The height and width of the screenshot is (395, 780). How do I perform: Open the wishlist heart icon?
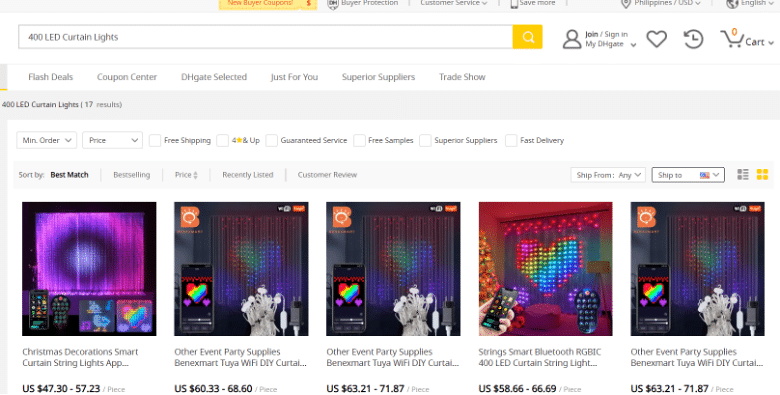[x=657, y=39]
